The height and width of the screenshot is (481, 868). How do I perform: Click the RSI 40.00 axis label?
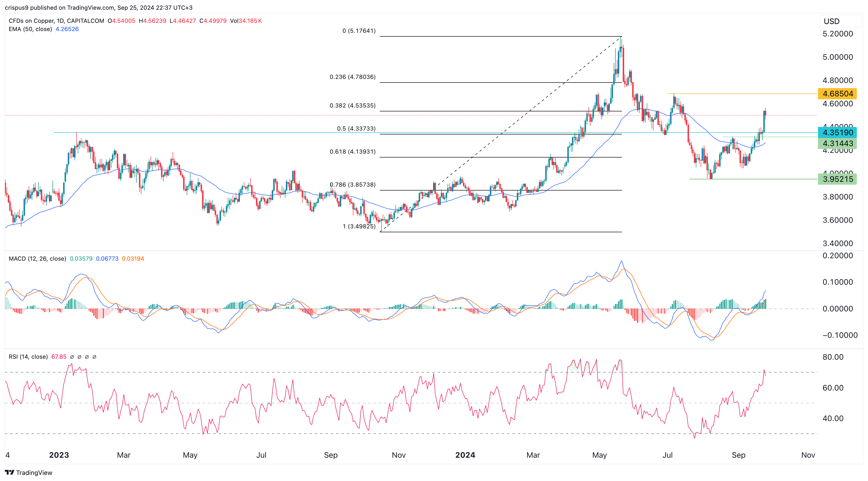click(833, 418)
